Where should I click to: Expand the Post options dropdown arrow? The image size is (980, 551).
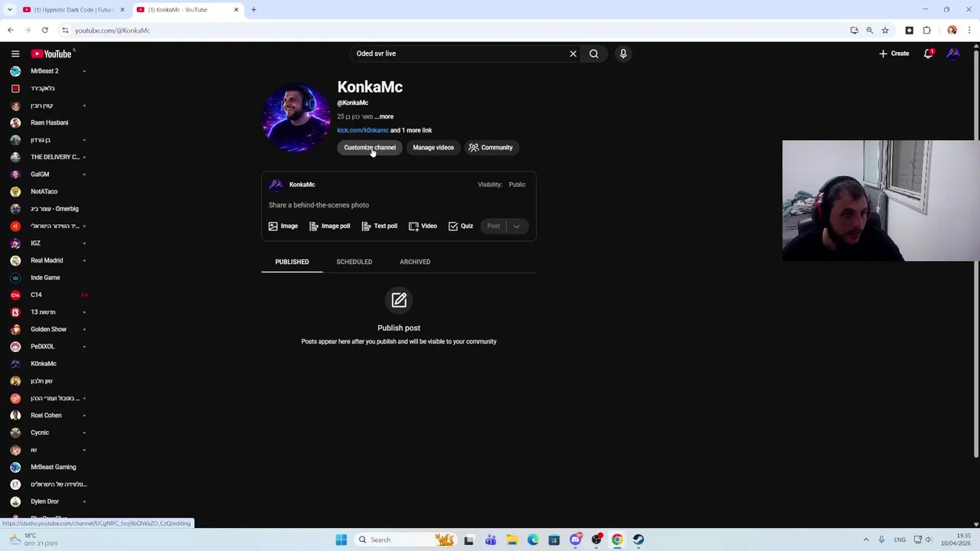click(517, 226)
